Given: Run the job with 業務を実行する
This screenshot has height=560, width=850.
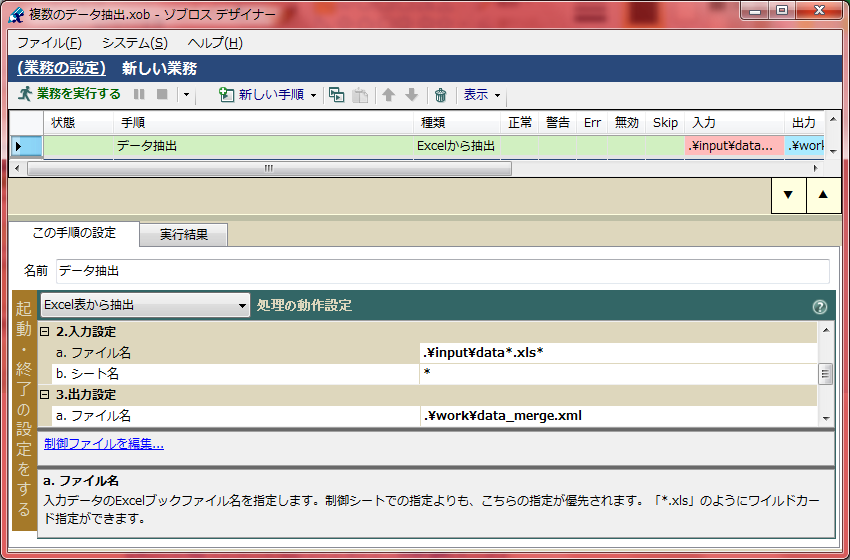Looking at the screenshot, I should tap(69, 94).
